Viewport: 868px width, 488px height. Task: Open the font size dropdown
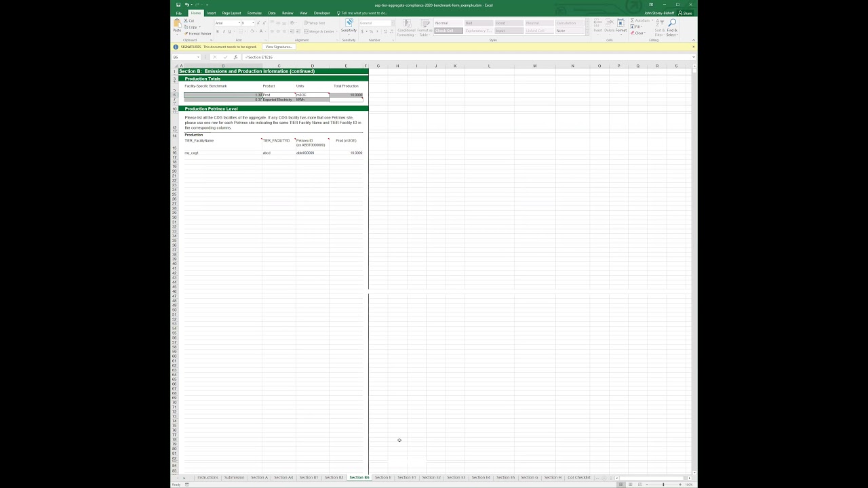pos(253,23)
